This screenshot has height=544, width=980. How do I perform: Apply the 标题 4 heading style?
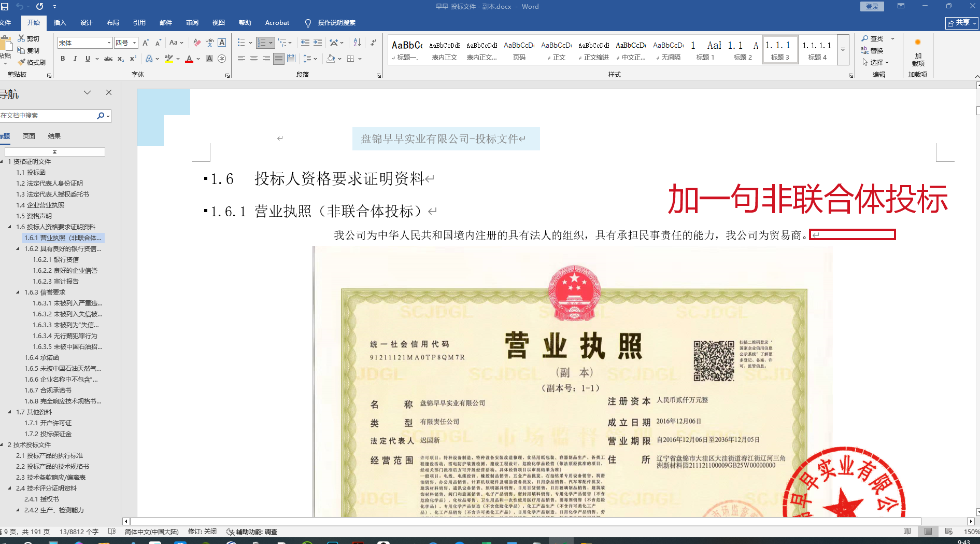[x=817, y=50]
